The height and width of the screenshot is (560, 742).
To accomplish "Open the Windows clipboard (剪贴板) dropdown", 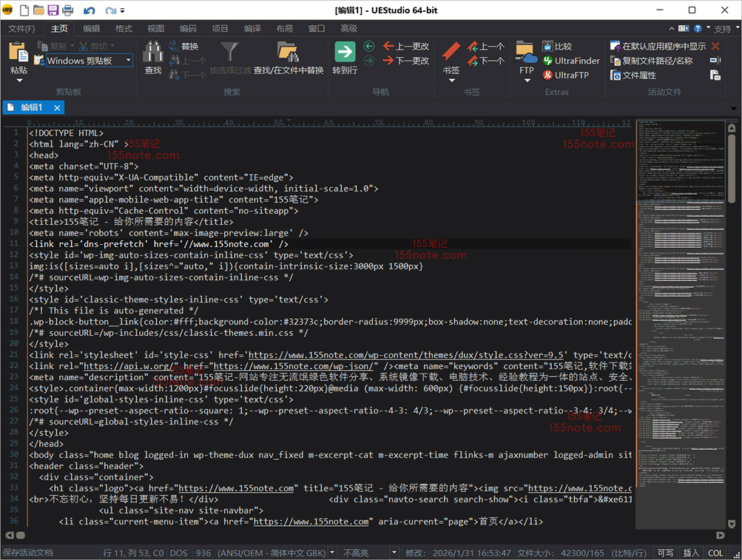I will click(128, 61).
